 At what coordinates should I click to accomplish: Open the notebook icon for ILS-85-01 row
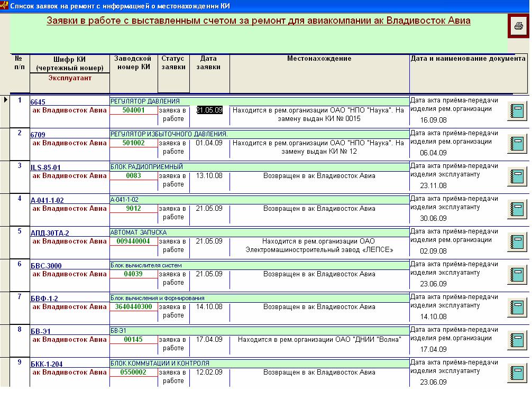tap(517, 176)
